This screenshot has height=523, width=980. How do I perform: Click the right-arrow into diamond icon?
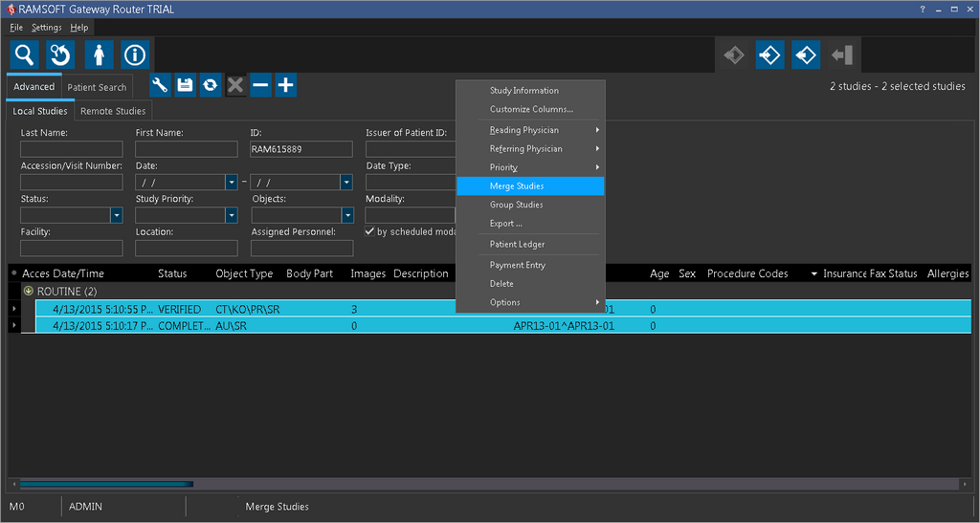(x=769, y=55)
